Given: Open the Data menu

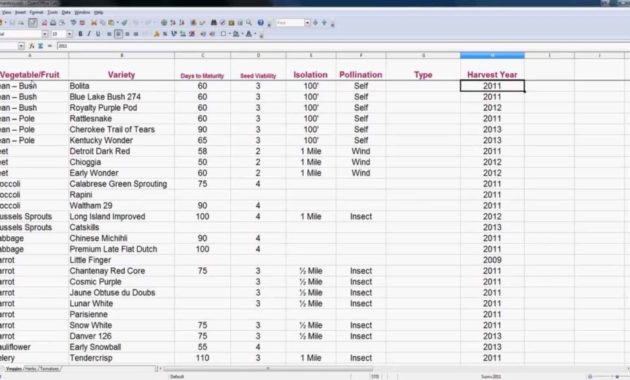Looking at the screenshot, I should pos(66,12).
